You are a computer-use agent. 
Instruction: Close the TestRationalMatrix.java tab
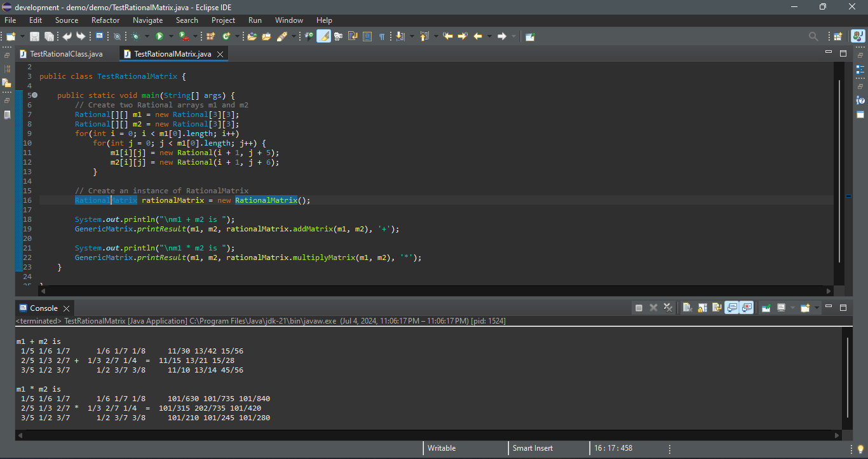pos(220,55)
